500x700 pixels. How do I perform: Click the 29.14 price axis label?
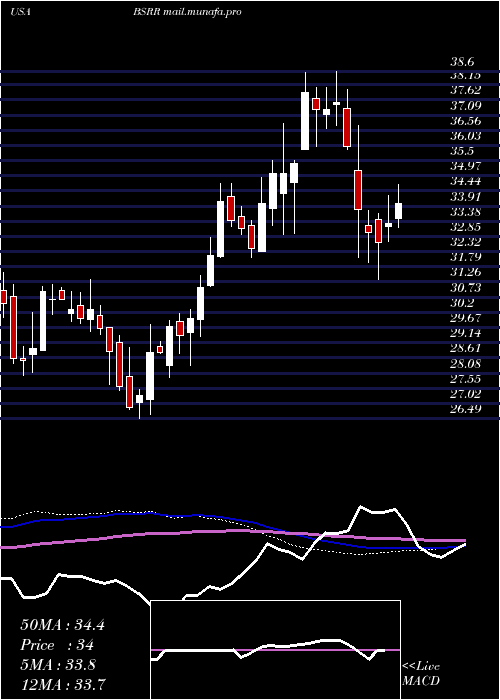click(466, 333)
